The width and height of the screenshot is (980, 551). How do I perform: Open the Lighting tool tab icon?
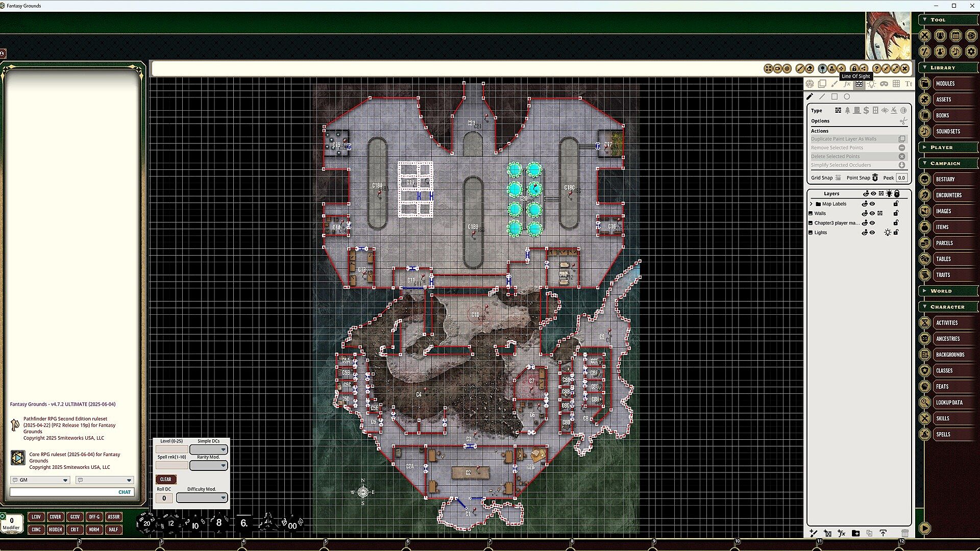pyautogui.click(x=871, y=84)
